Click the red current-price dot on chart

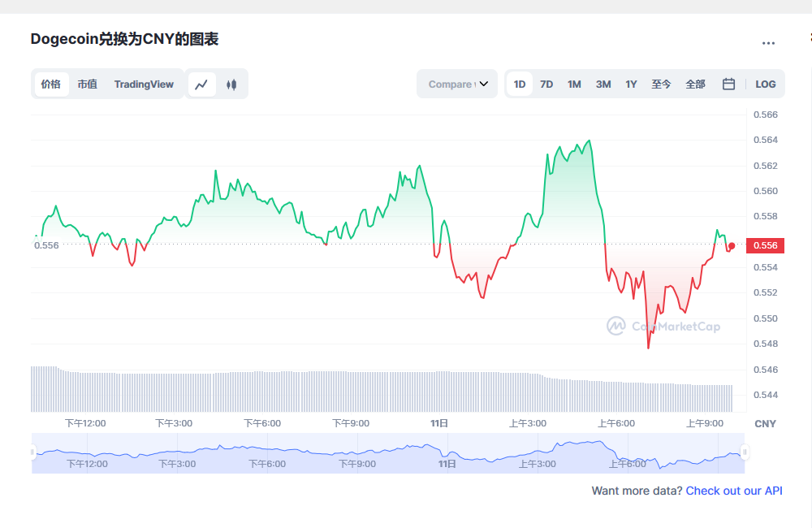point(732,246)
